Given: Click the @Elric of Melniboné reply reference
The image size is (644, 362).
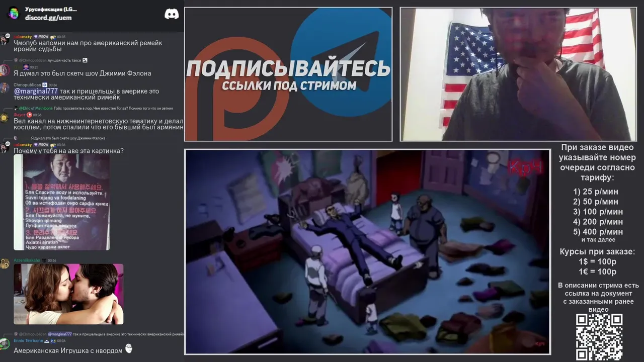Looking at the screenshot, I should click(35, 109).
